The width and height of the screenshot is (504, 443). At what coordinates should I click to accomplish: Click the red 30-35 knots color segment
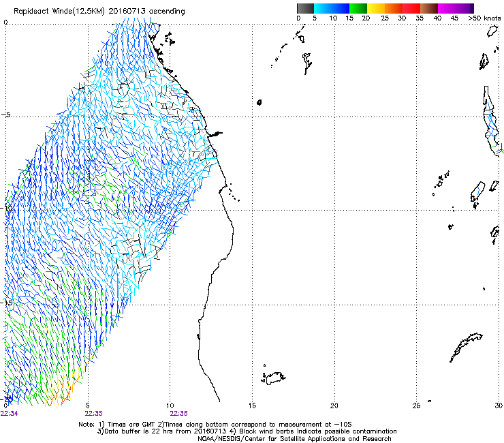411,8
